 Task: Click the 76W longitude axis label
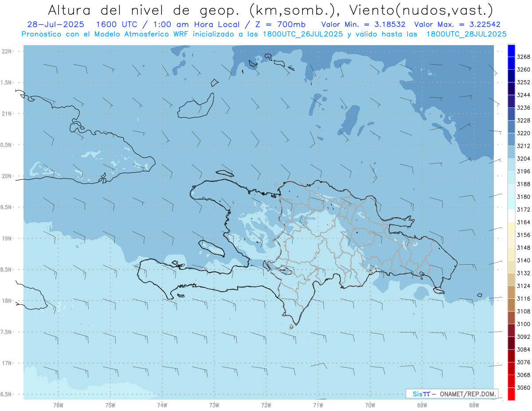58,405
